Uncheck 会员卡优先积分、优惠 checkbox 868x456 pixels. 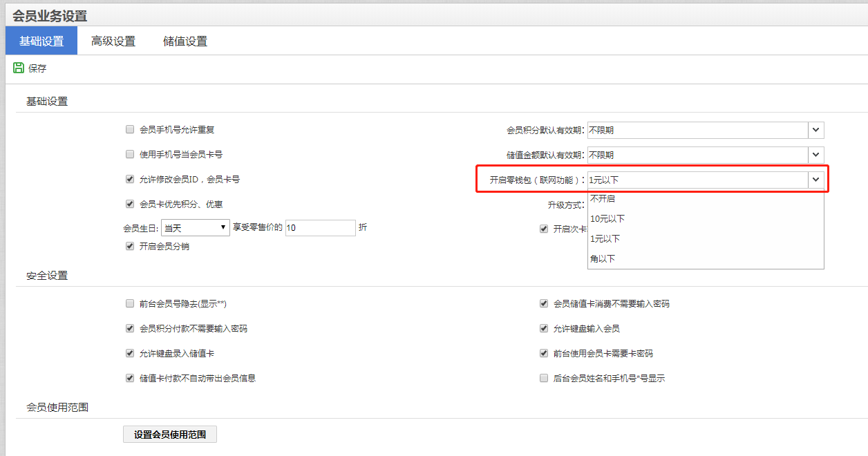pos(130,204)
